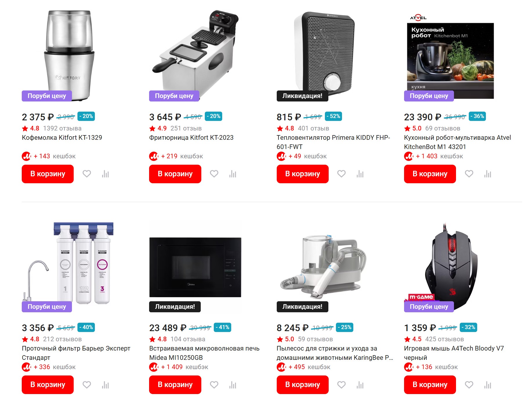Compare Midea MI10250GB microwave bars icon

pyautogui.click(x=233, y=384)
